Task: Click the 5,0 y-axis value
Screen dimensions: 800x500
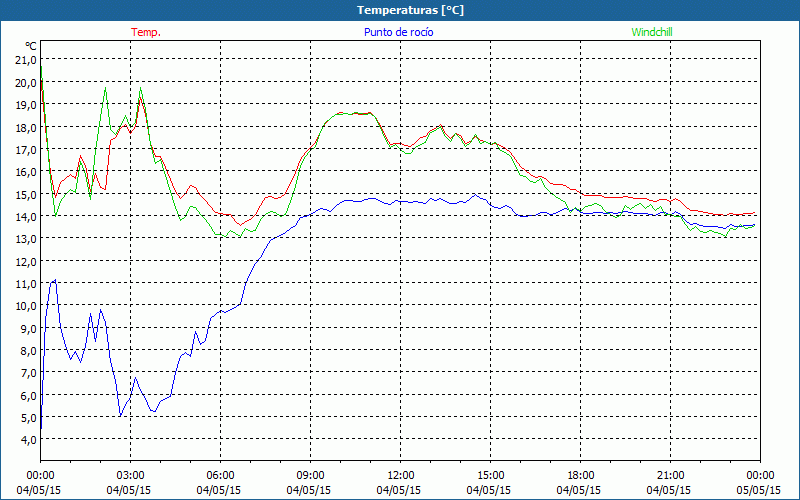Action: point(29,417)
